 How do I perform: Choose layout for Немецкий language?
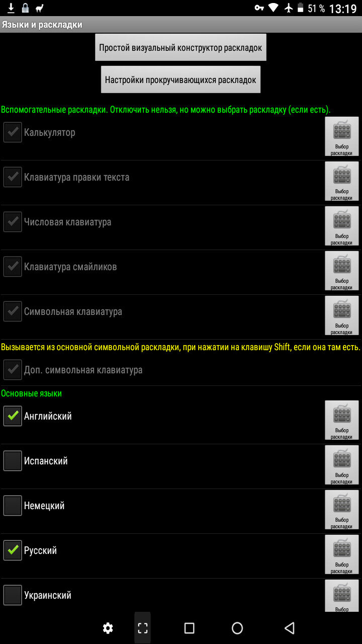342,510
